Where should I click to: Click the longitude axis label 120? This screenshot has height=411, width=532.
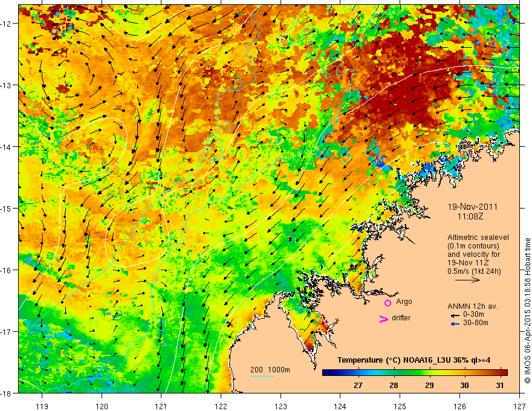[x=102, y=406]
